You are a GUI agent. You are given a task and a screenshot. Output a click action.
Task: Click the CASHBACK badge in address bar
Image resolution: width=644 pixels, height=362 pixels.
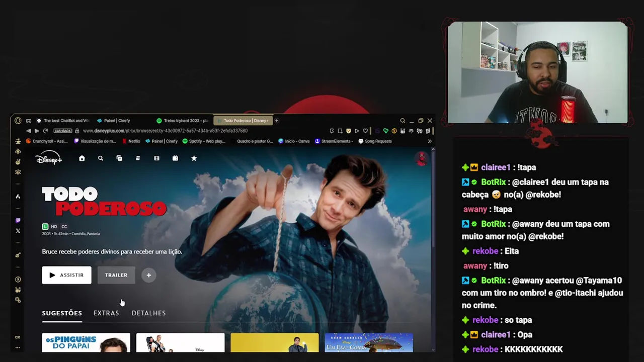coord(63,131)
